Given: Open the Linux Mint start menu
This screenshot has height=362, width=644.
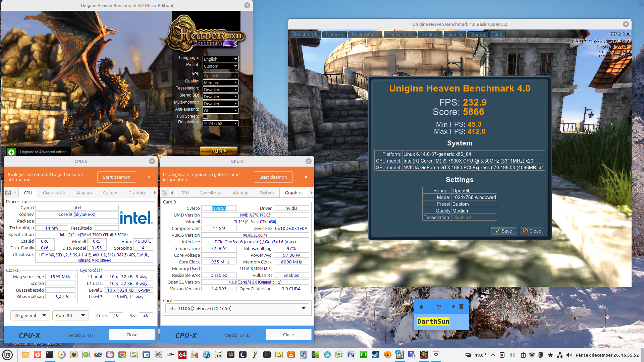Looking at the screenshot, I should 7,355.
